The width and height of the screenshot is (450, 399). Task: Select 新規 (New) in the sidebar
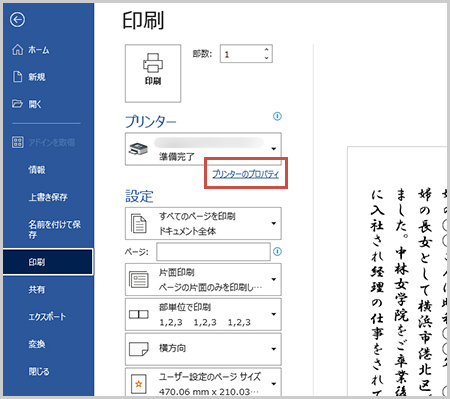click(37, 77)
